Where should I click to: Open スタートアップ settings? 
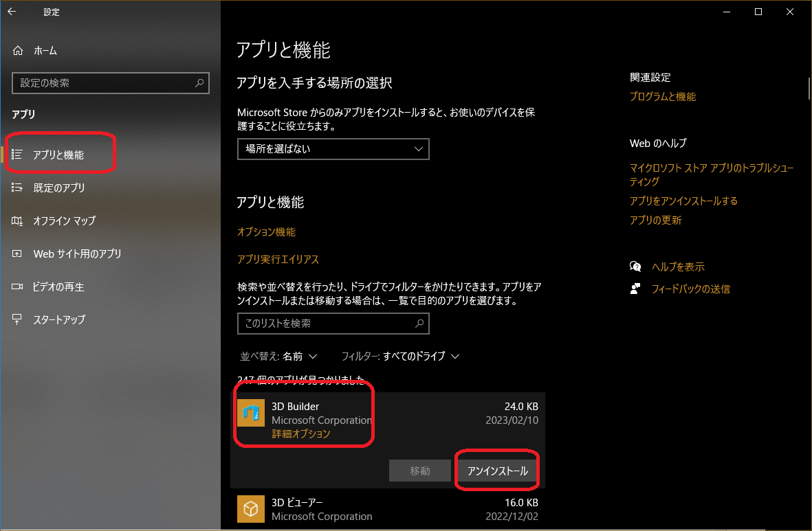tap(59, 320)
